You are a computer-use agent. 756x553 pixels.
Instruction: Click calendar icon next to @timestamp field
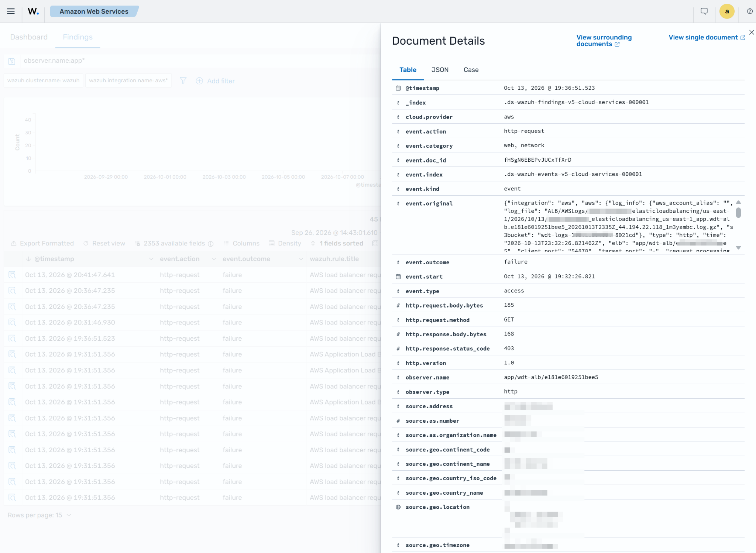pos(398,88)
